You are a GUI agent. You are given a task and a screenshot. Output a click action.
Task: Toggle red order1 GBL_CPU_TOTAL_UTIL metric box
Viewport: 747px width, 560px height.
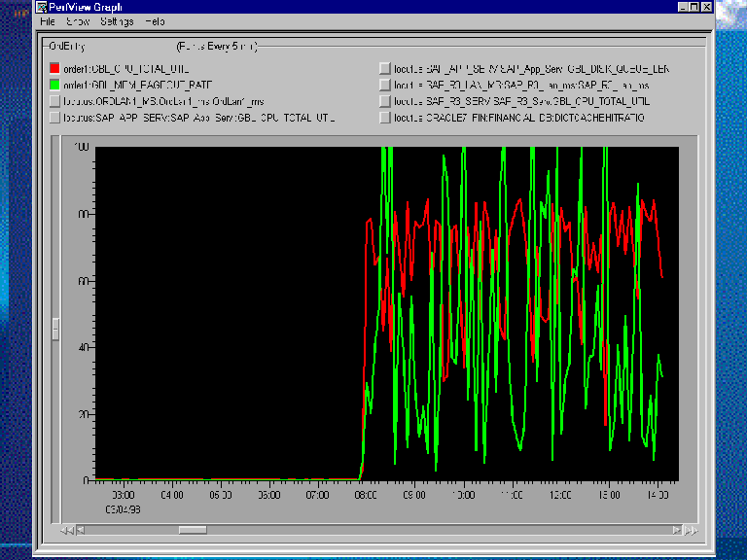[54, 69]
